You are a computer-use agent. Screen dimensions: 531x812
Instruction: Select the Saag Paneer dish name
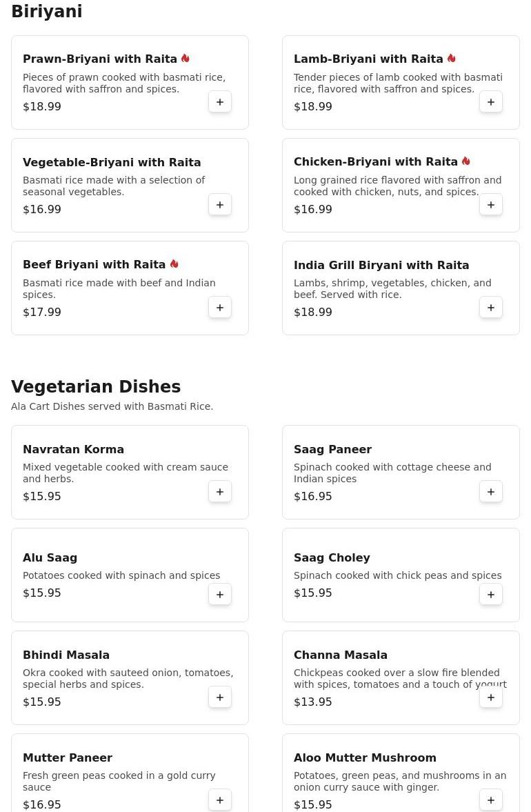pyautogui.click(x=332, y=449)
